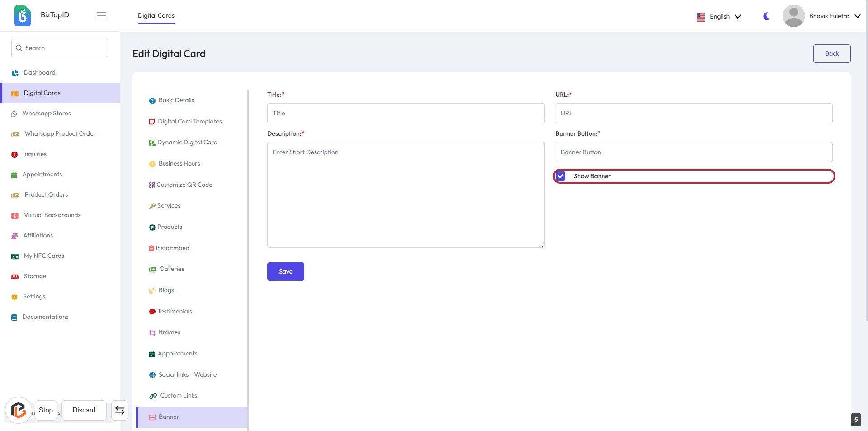Click the Dashboard pie chart icon

15,73
